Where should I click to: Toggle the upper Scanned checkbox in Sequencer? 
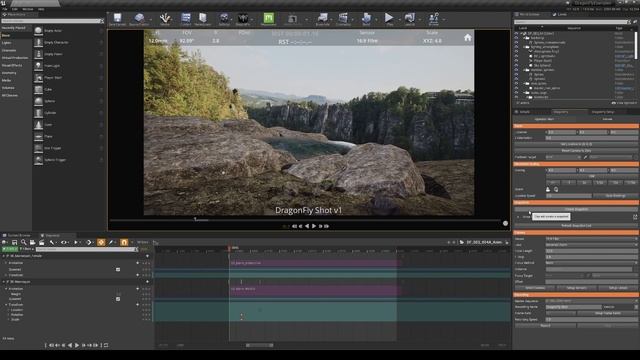click(x=118, y=269)
